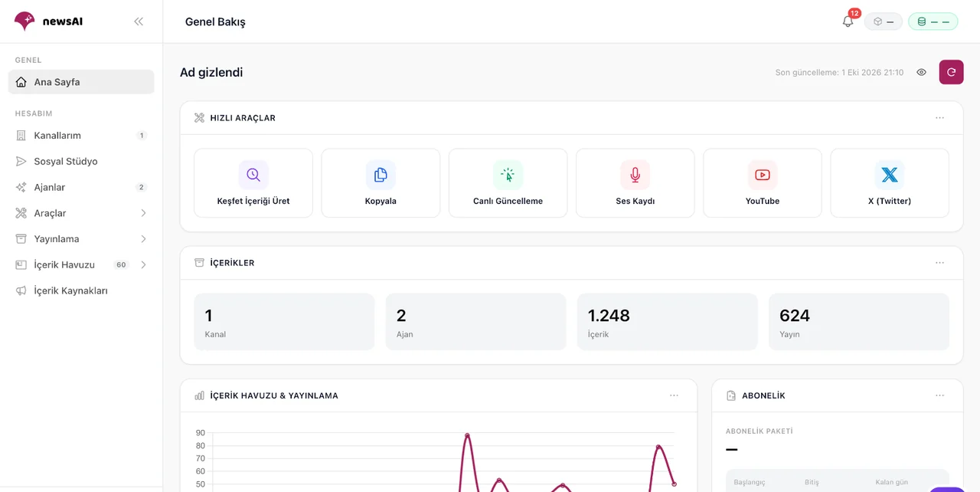Launch Canlı Güncelleme quick tool
This screenshot has width=980, height=492.
click(x=508, y=183)
